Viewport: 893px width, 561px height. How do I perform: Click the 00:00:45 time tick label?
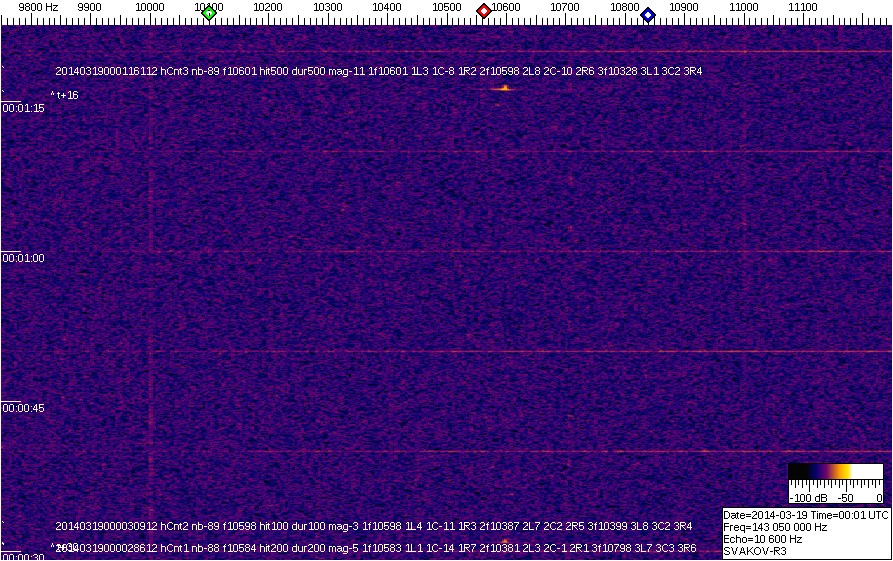pyautogui.click(x=23, y=408)
